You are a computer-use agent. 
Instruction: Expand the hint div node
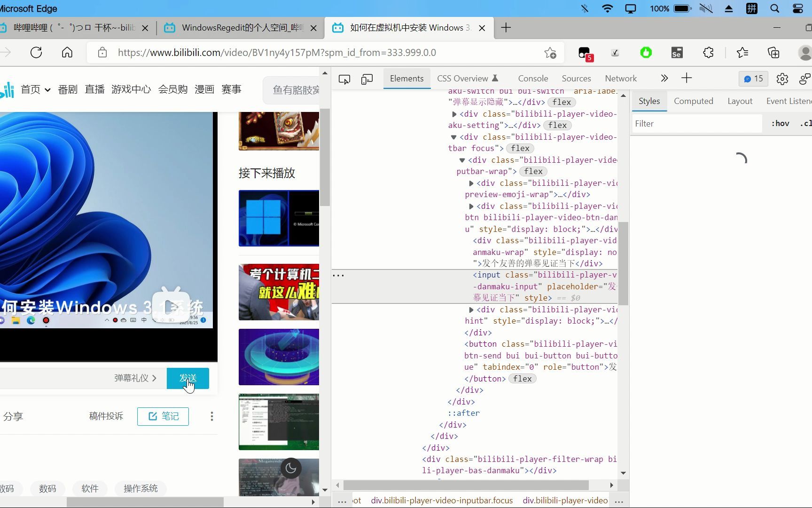(471, 310)
